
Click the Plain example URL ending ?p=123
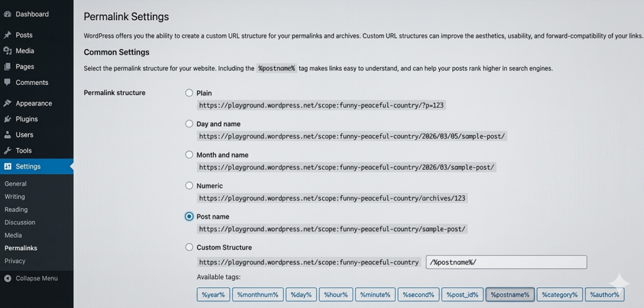(x=321, y=105)
